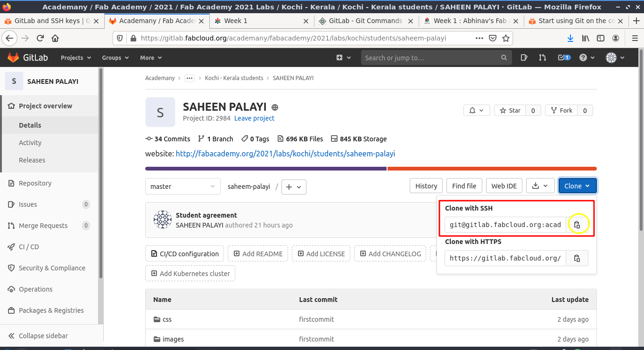Save page to Pocket icon
644x350 pixels.
coord(493,38)
